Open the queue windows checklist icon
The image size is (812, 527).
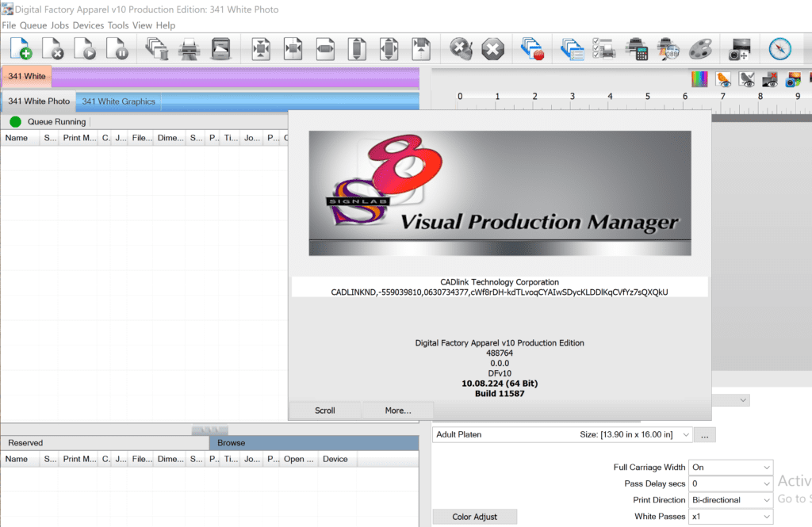coord(573,49)
